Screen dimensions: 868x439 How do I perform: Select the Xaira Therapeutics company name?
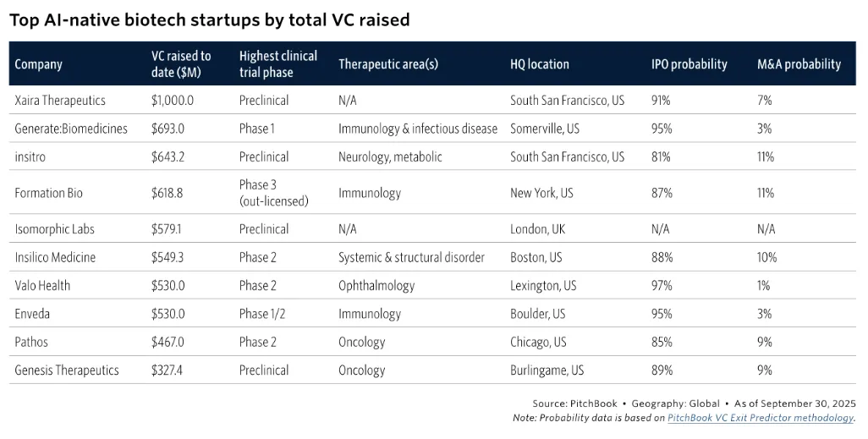click(x=60, y=100)
